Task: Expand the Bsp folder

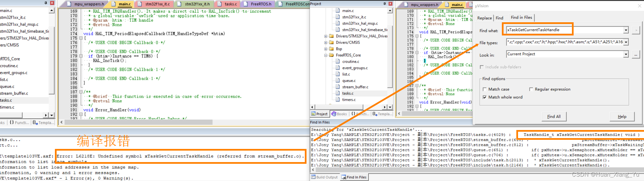Action: (326, 49)
